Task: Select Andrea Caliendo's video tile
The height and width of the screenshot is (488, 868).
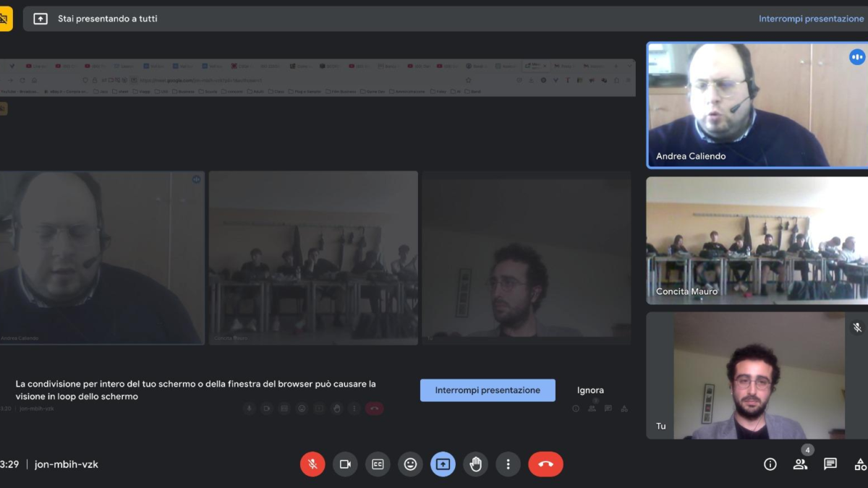Action: (757, 105)
